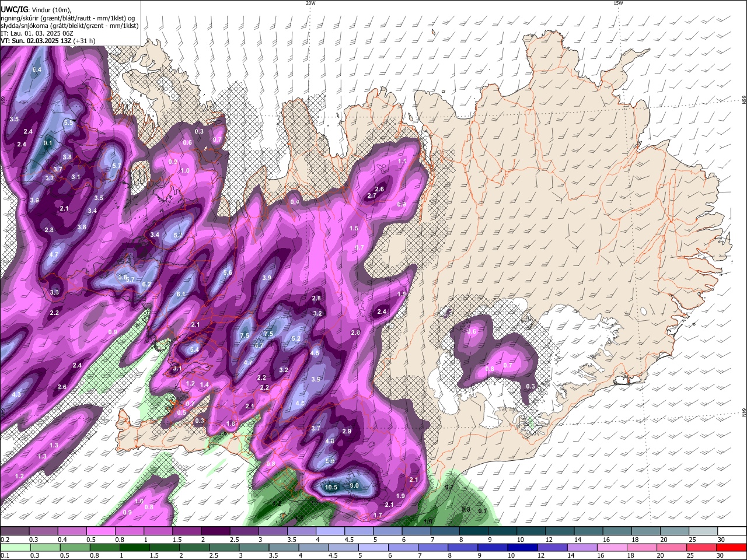
Task: Select the "5.2" value on the map
Action: [x=296, y=338]
